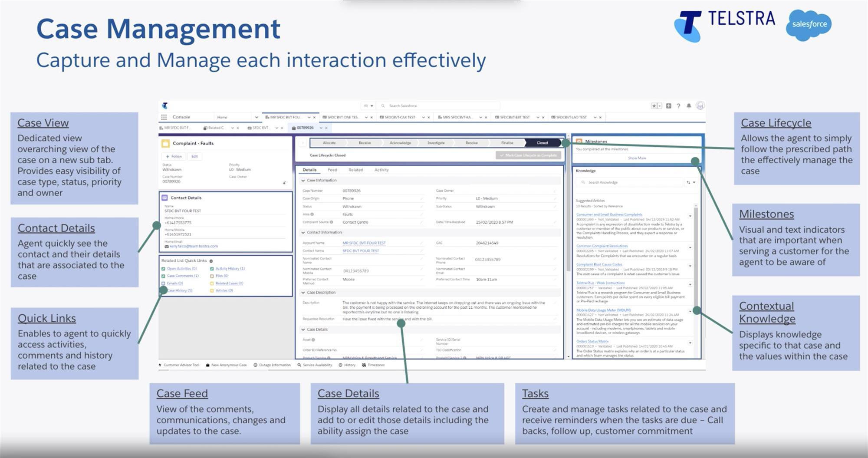This screenshot has width=868, height=458.
Task: Click the Follow button
Action: pos(174,156)
